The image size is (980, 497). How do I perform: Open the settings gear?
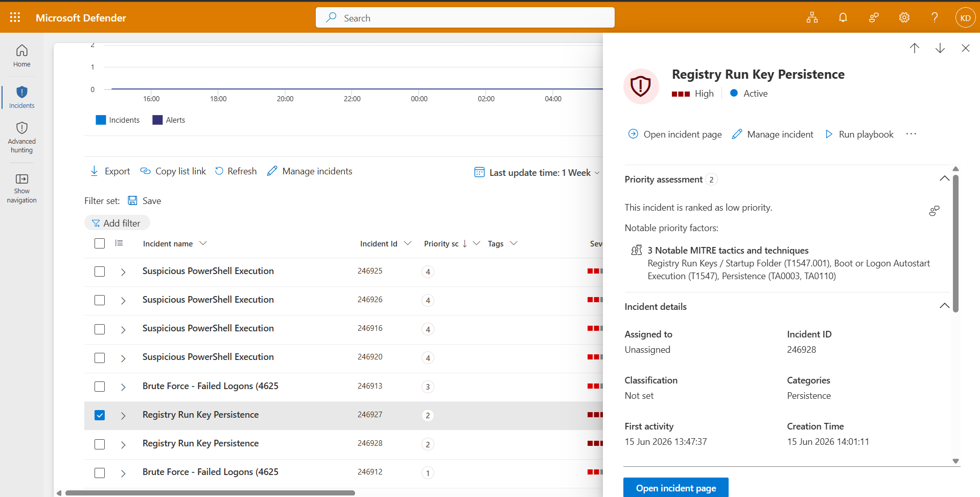pos(904,18)
